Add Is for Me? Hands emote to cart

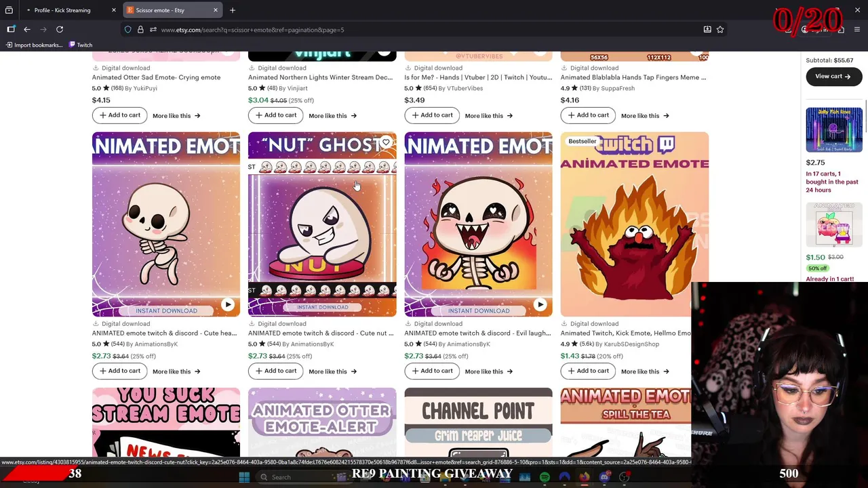[x=432, y=115]
